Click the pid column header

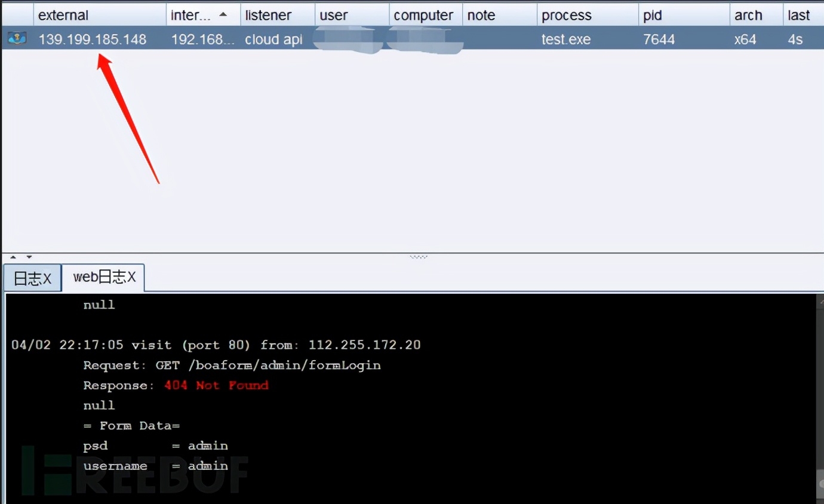684,15
